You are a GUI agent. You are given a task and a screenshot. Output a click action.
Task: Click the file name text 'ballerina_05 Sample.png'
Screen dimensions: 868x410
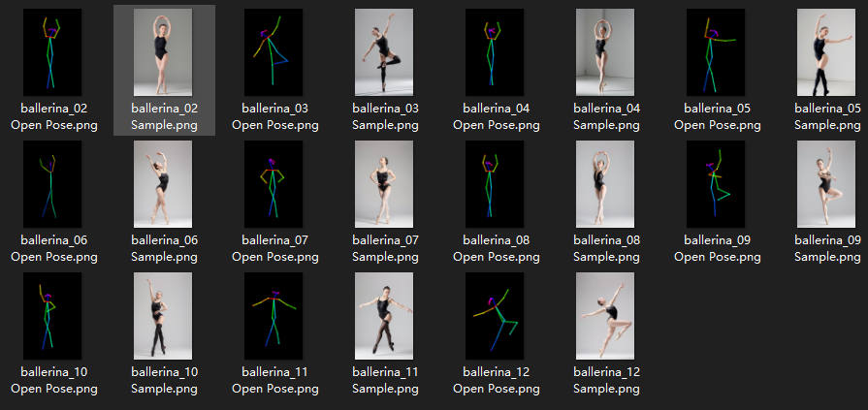(x=828, y=116)
